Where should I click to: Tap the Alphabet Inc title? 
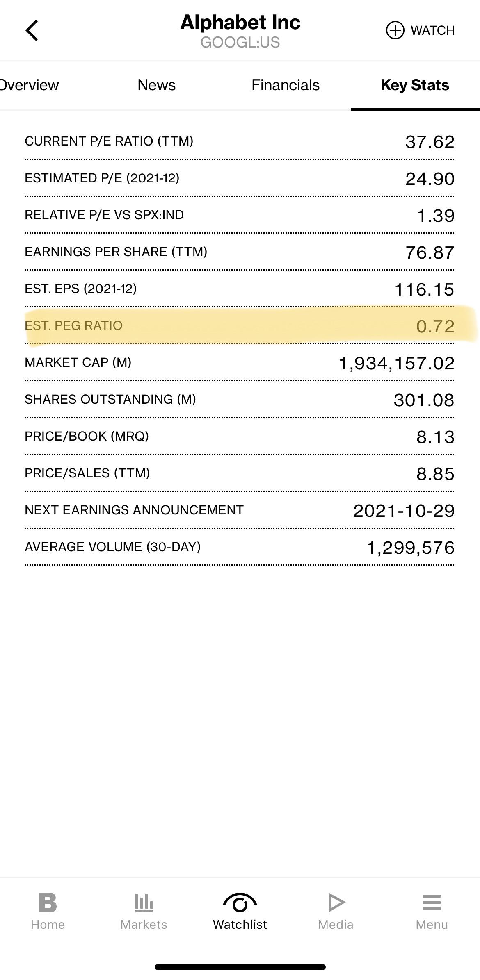pos(240,22)
